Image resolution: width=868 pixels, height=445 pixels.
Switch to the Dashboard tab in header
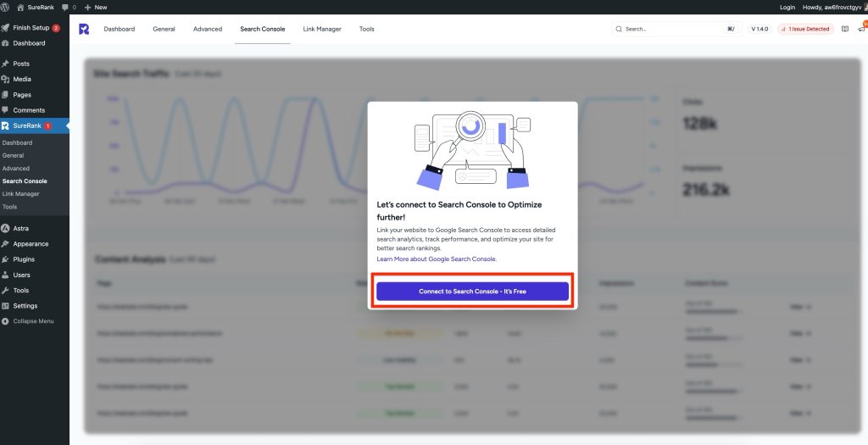[x=119, y=29]
